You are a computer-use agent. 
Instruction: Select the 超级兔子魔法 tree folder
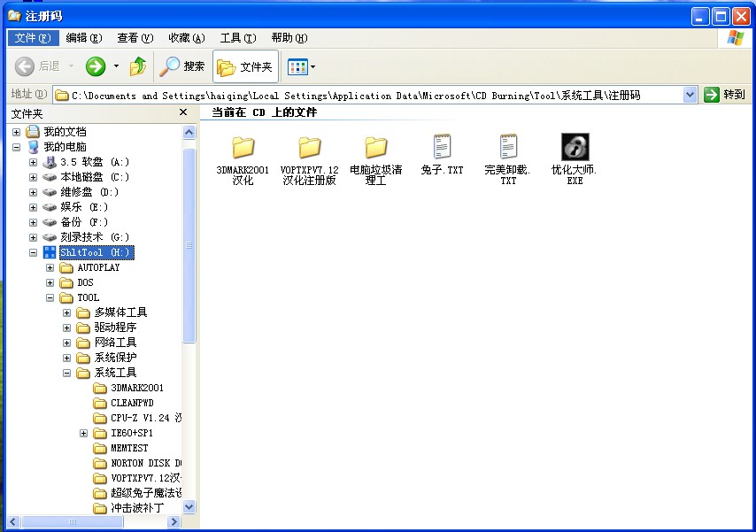146,493
